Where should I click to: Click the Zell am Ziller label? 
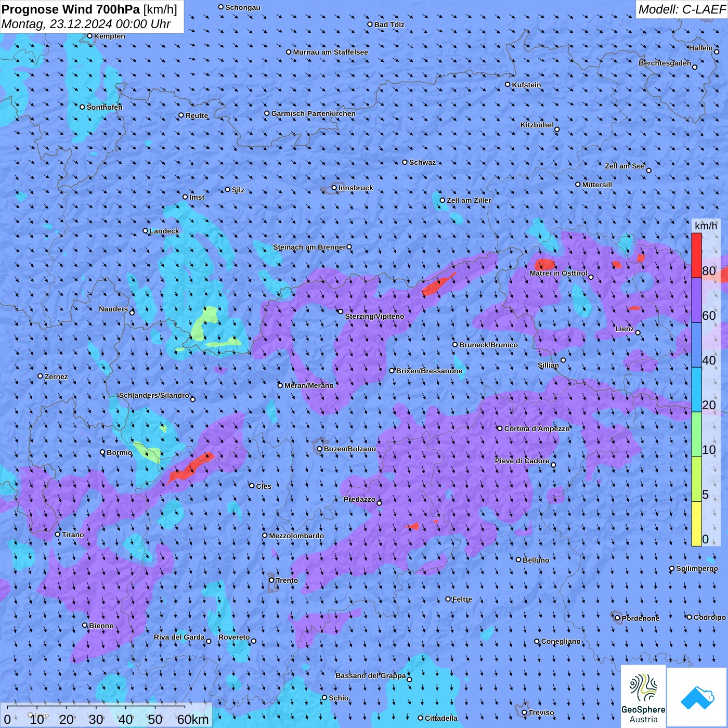[469, 200]
